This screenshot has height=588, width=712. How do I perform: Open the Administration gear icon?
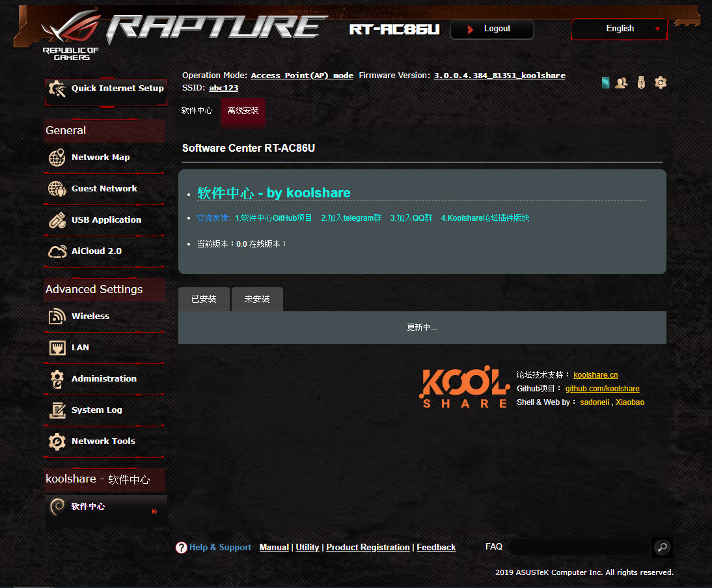pos(57,379)
